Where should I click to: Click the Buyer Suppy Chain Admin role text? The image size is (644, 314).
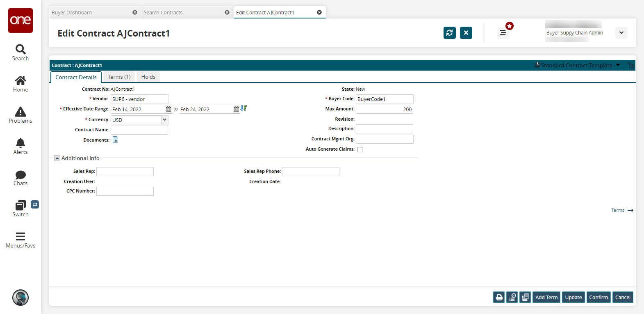click(x=575, y=33)
